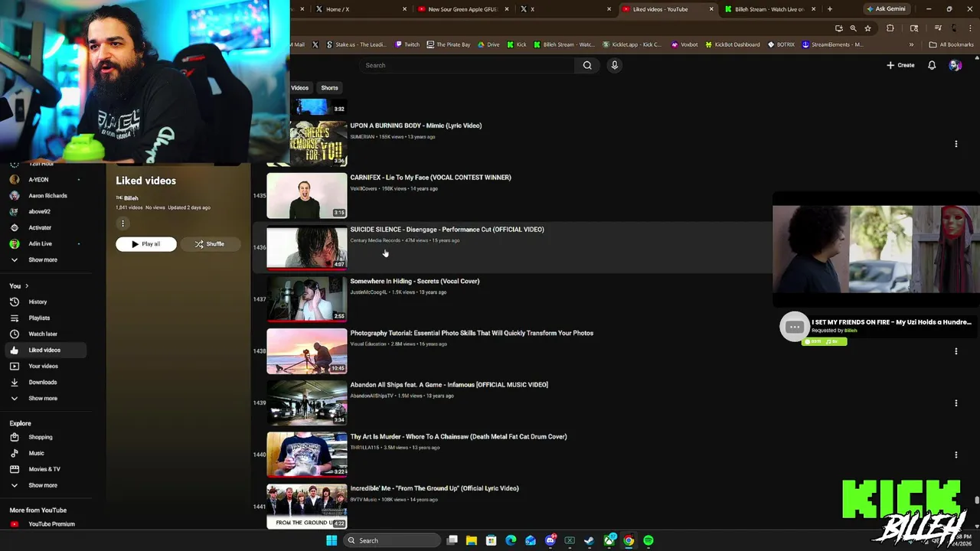Select the Videos filter chip
This screenshot has width=980, height=551.
[300, 87]
